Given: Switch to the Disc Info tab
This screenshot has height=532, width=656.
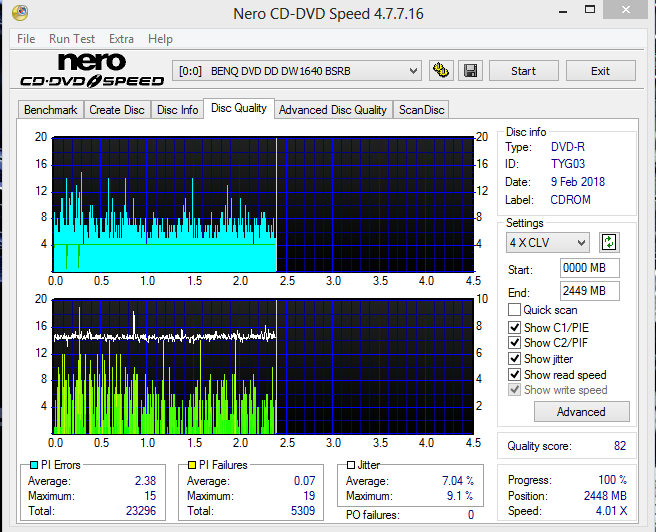Looking at the screenshot, I should click(177, 110).
